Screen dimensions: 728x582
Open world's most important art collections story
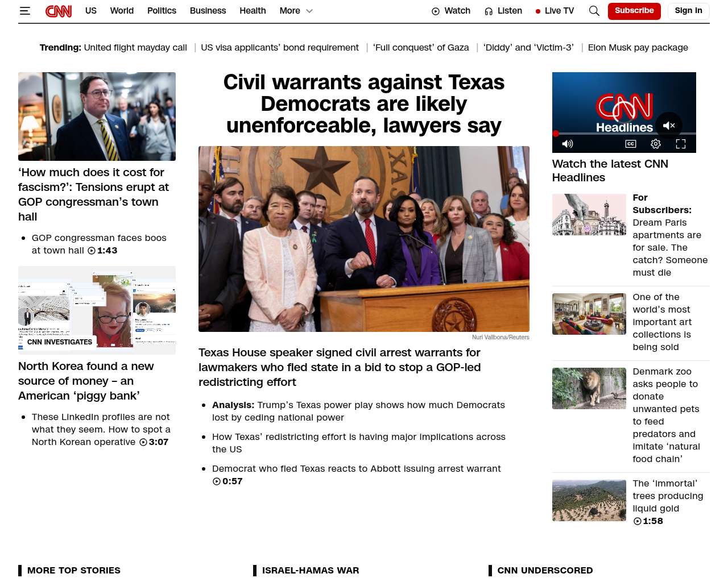click(x=662, y=322)
